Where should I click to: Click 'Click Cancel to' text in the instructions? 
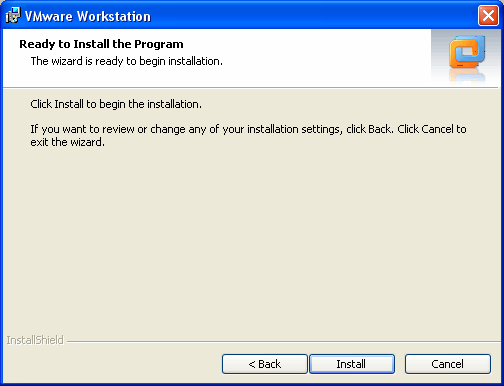click(x=432, y=129)
